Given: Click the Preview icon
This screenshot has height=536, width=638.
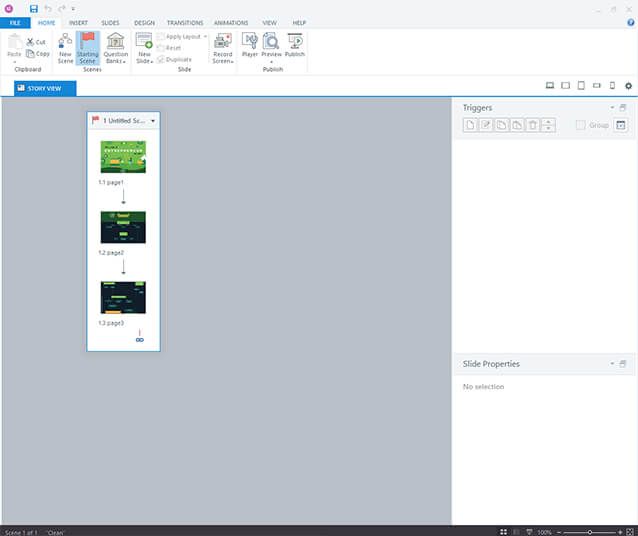Looking at the screenshot, I should click(271, 41).
